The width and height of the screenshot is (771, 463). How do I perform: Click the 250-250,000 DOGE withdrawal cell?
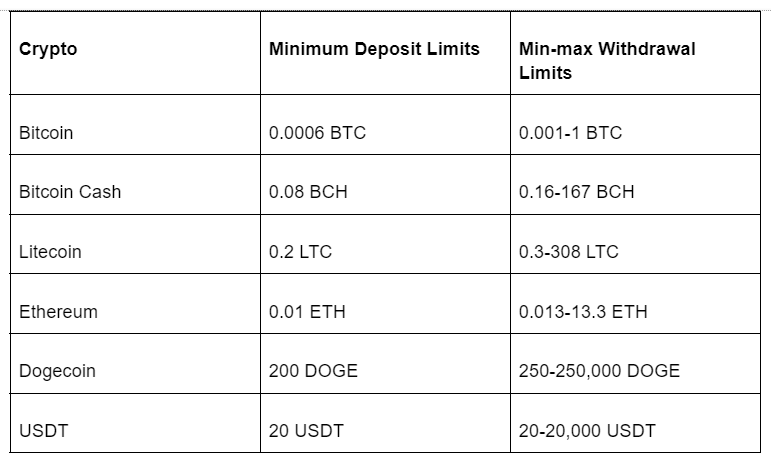pos(599,371)
